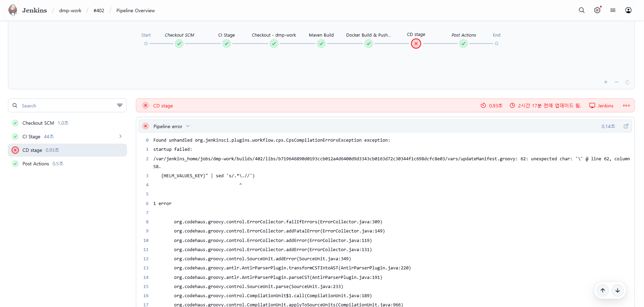Open the stage filter options
The image size is (644, 307).
[119, 105]
